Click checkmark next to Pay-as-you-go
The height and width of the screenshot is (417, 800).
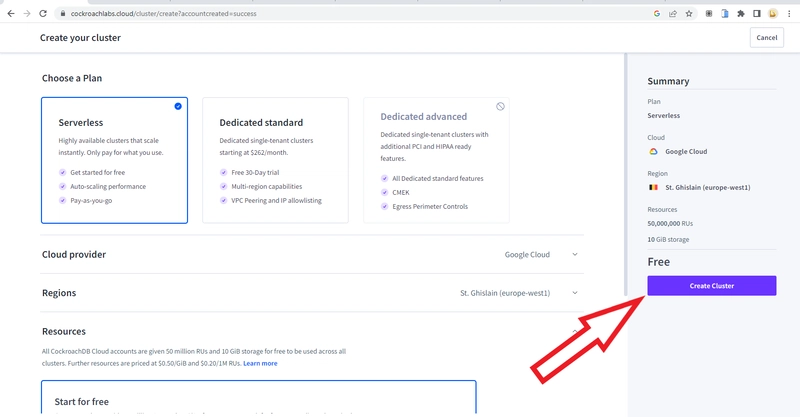[x=63, y=201]
